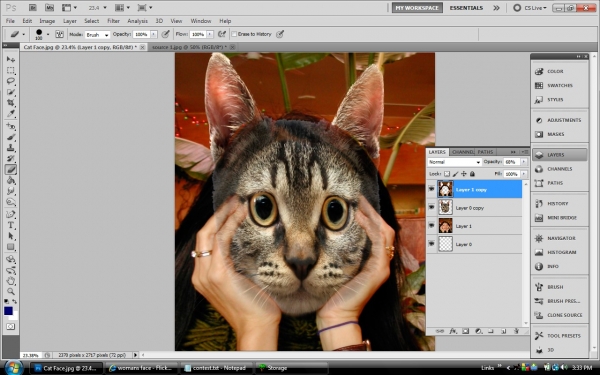This screenshot has height=375, width=600.
Task: Launch Bridge from the application bar
Action: 33,8
